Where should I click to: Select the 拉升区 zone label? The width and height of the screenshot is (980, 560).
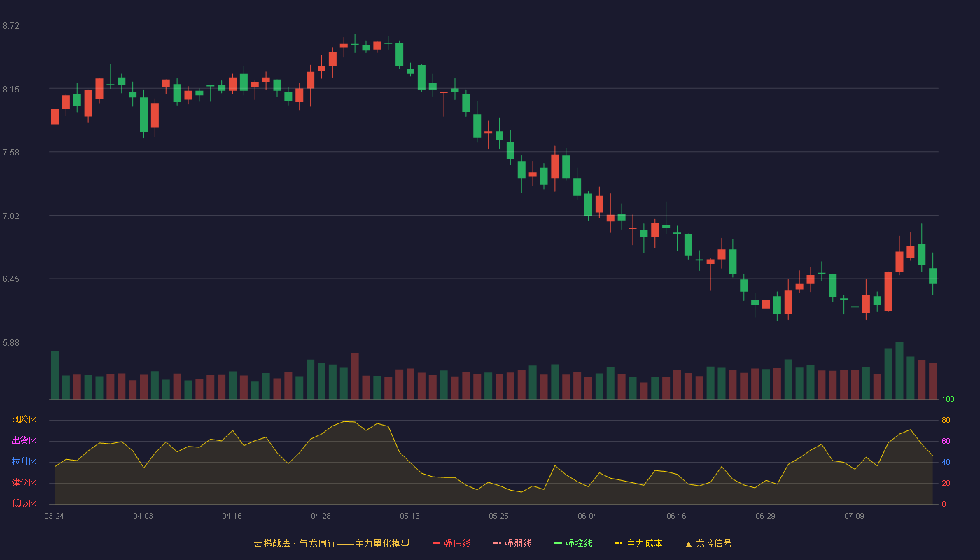(x=24, y=462)
